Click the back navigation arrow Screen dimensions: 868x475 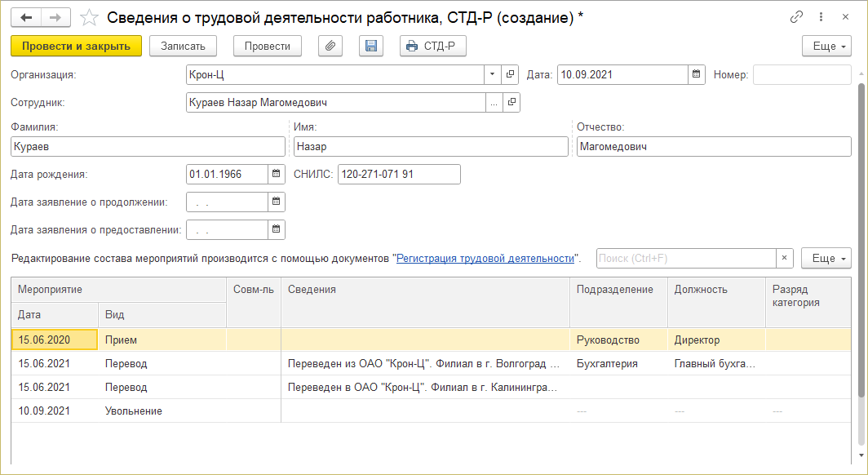click(26, 17)
